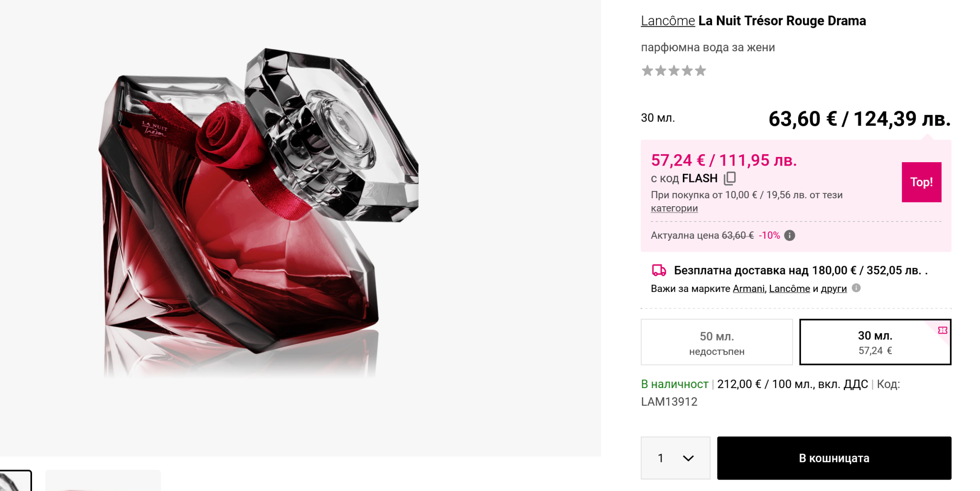Screen dimensions: 980x491
Task: Click the coupon icon on 30 мл. option
Action: pos(942,330)
